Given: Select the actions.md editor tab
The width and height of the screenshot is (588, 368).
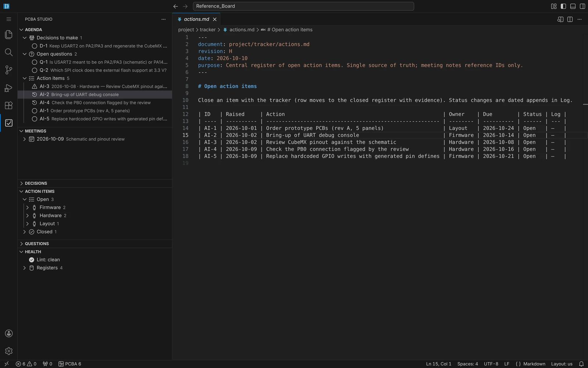Looking at the screenshot, I should 197,19.
